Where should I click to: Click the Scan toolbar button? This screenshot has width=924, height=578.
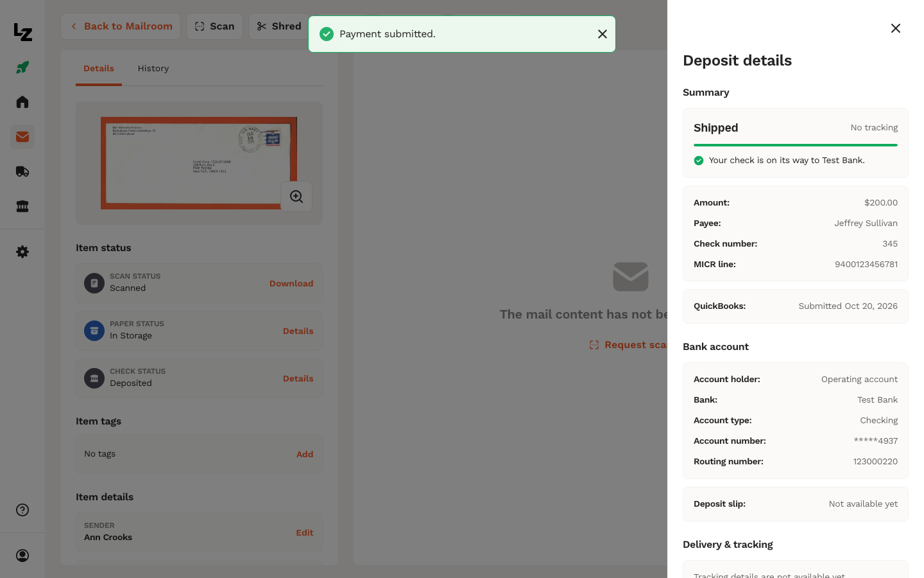[214, 26]
